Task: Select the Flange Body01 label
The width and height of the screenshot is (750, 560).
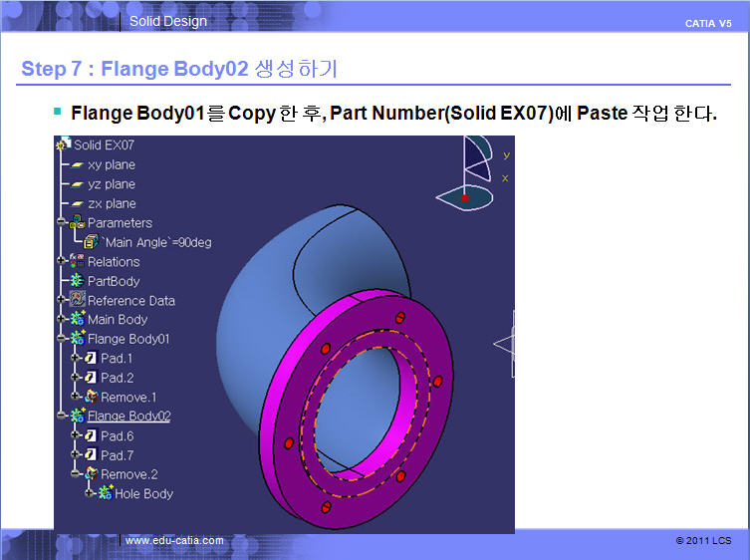Action: point(128,339)
